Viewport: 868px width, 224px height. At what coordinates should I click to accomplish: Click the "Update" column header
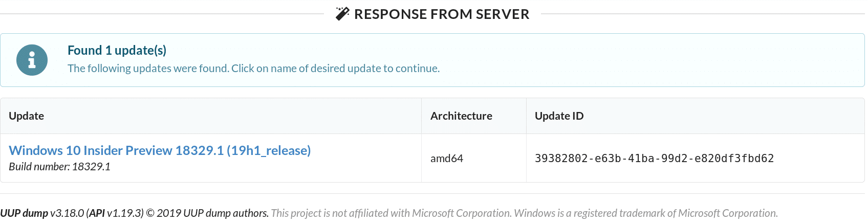click(27, 116)
